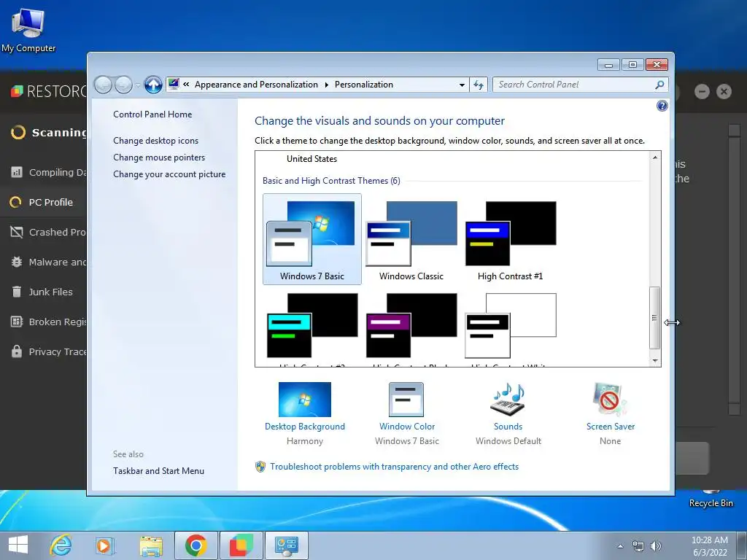
Task: Click the Back navigation button
Action: (x=103, y=85)
